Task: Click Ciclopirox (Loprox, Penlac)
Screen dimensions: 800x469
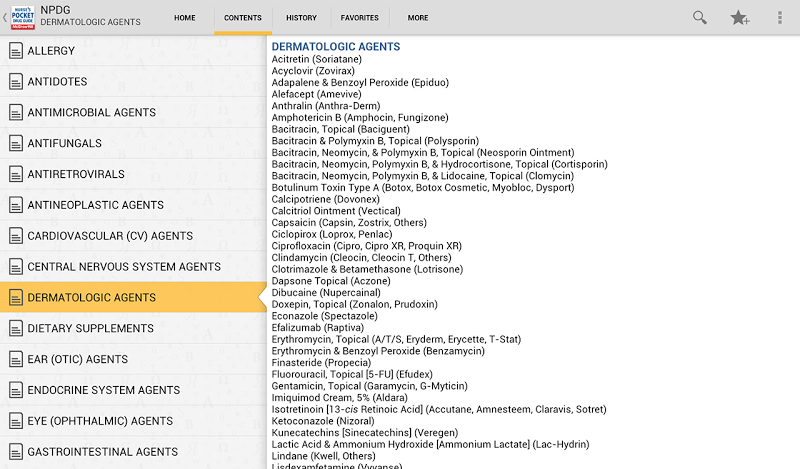Action: (x=332, y=235)
